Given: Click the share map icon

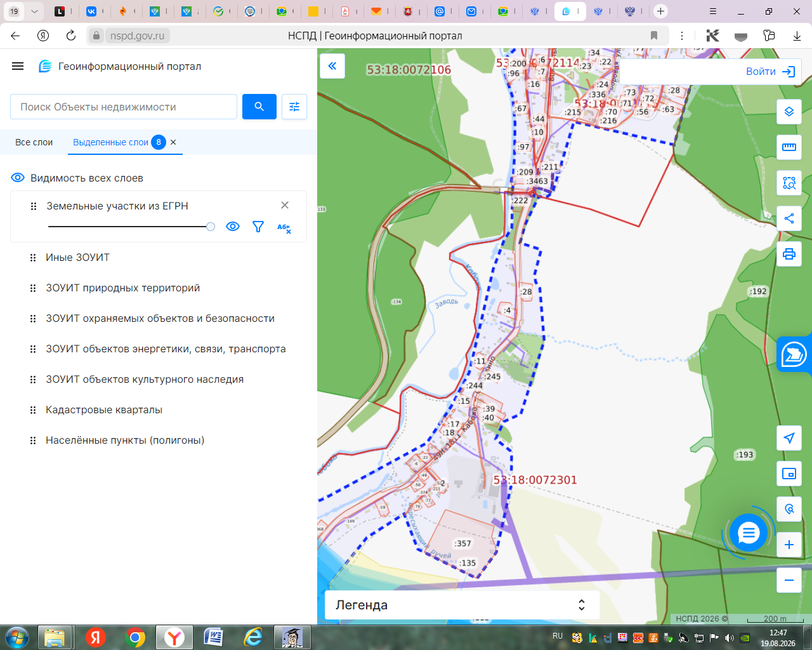Looking at the screenshot, I should click(789, 218).
